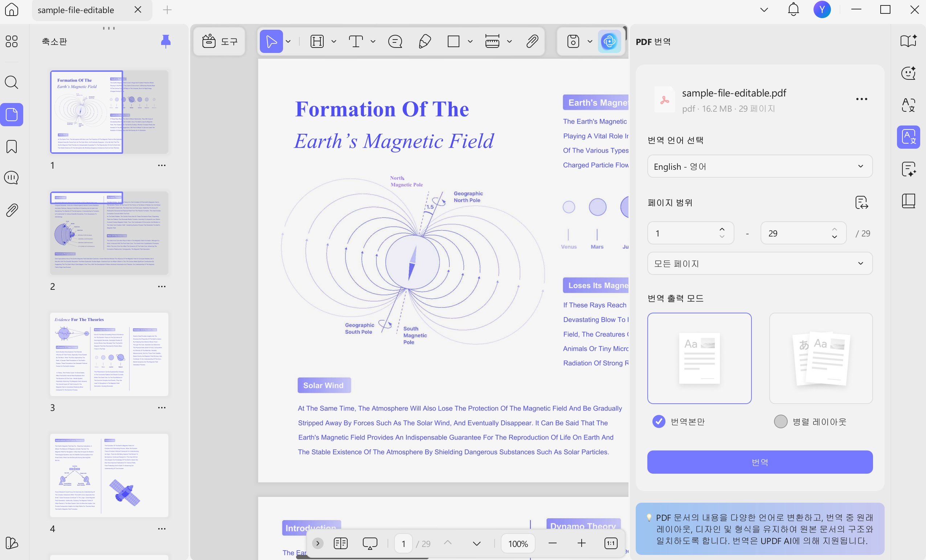
Task: Choose the translation-only layout preview card
Action: (699, 358)
